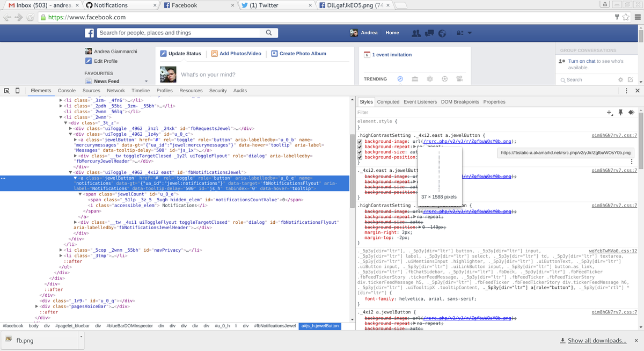644x351 pixels.
Task: Click the new chat compose icon
Action: (631, 80)
